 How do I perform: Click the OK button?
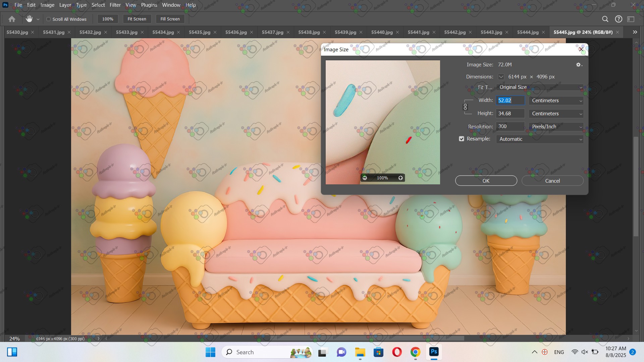pyautogui.click(x=486, y=181)
